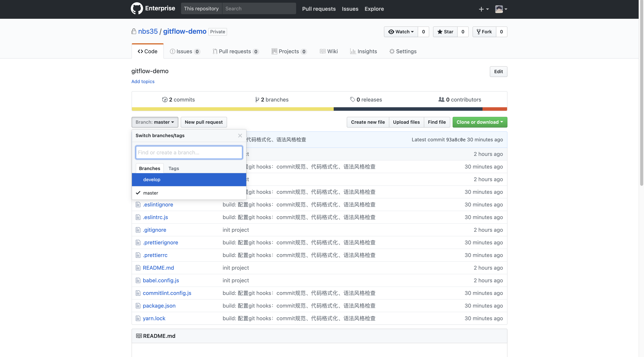This screenshot has height=357, width=644.
Task: Click Find file button
Action: coord(437,122)
